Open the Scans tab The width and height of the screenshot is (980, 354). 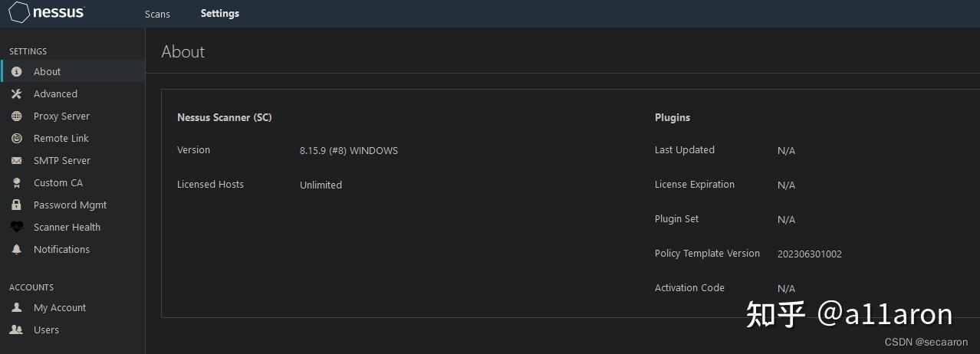(x=157, y=14)
